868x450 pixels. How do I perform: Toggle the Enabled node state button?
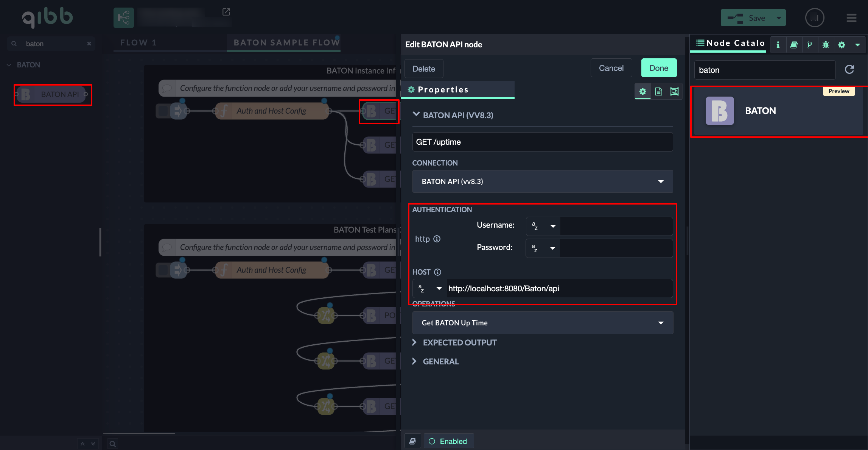(448, 441)
